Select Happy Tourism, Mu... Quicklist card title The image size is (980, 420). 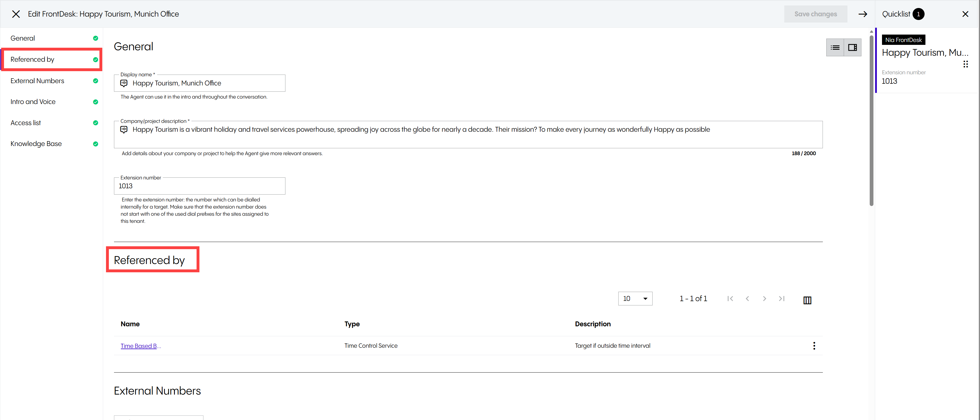pos(925,53)
